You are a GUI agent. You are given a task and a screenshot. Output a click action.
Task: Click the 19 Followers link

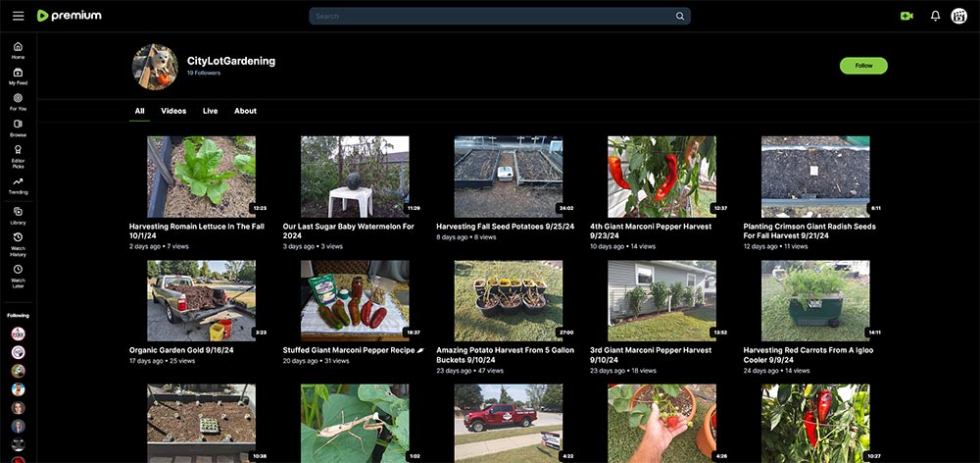point(204,73)
